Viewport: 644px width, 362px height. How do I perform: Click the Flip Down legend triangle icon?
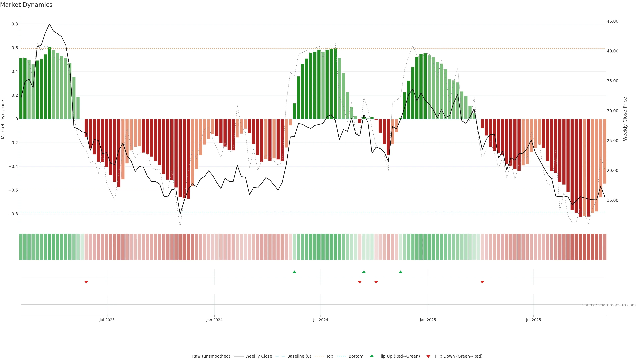click(x=428, y=356)
